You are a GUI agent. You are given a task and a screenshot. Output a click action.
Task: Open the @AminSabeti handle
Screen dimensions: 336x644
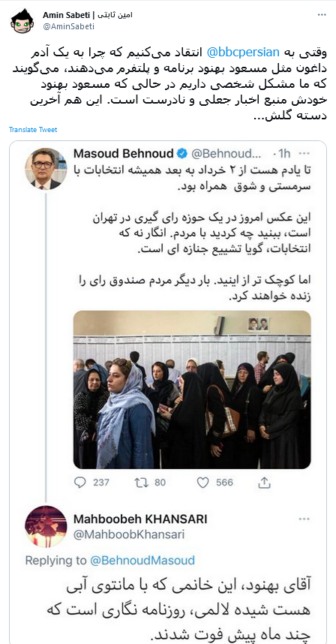click(68, 27)
